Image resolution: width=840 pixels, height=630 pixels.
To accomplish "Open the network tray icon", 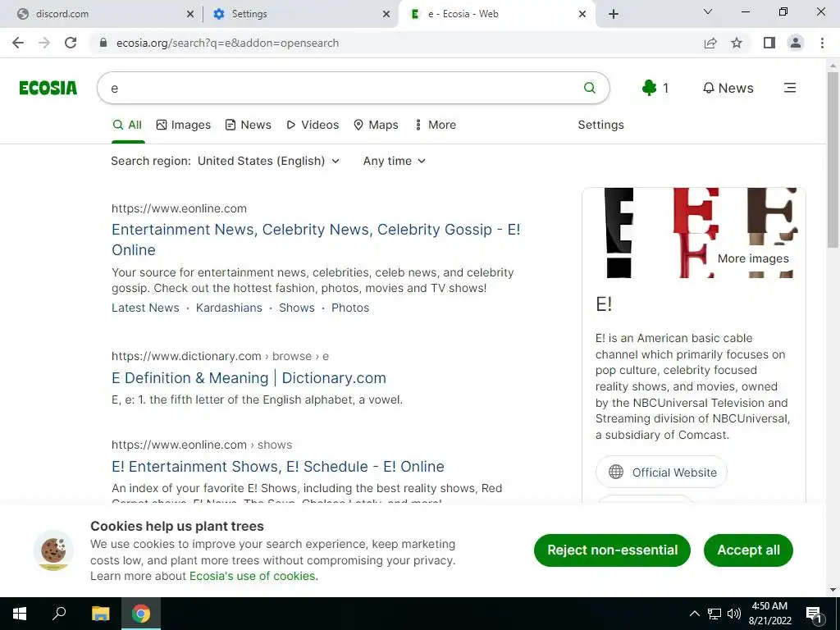I will (x=714, y=614).
